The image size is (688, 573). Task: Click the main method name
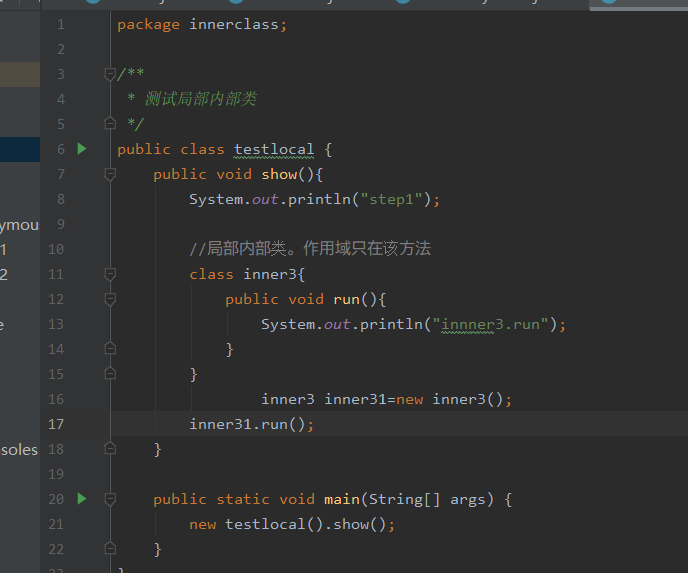coord(342,499)
